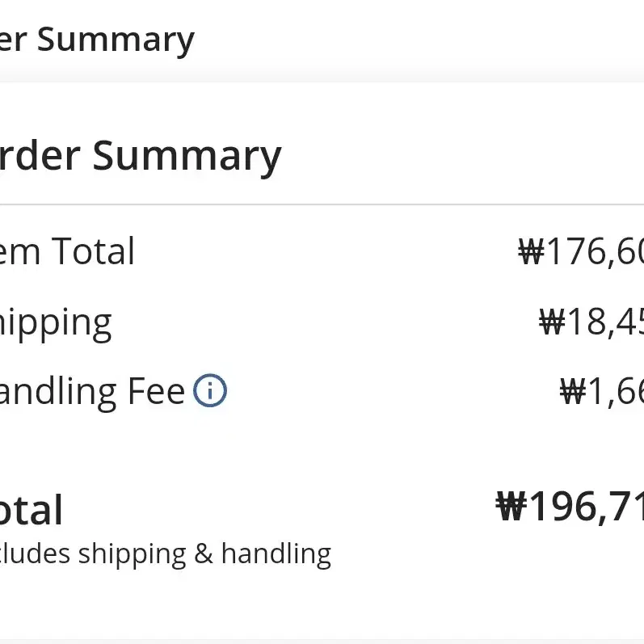Open the Handling Fee info icon
644x644 pixels.
click(x=210, y=390)
